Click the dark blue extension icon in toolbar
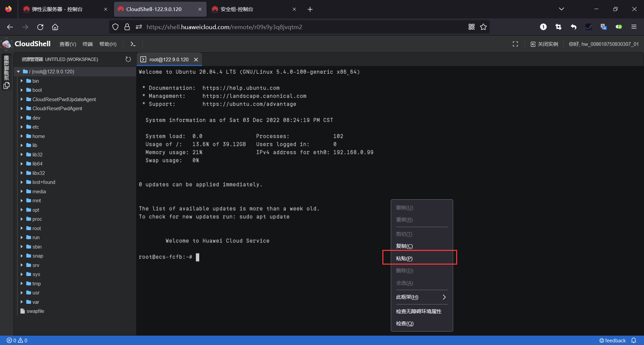The height and width of the screenshot is (345, 644). [589, 27]
